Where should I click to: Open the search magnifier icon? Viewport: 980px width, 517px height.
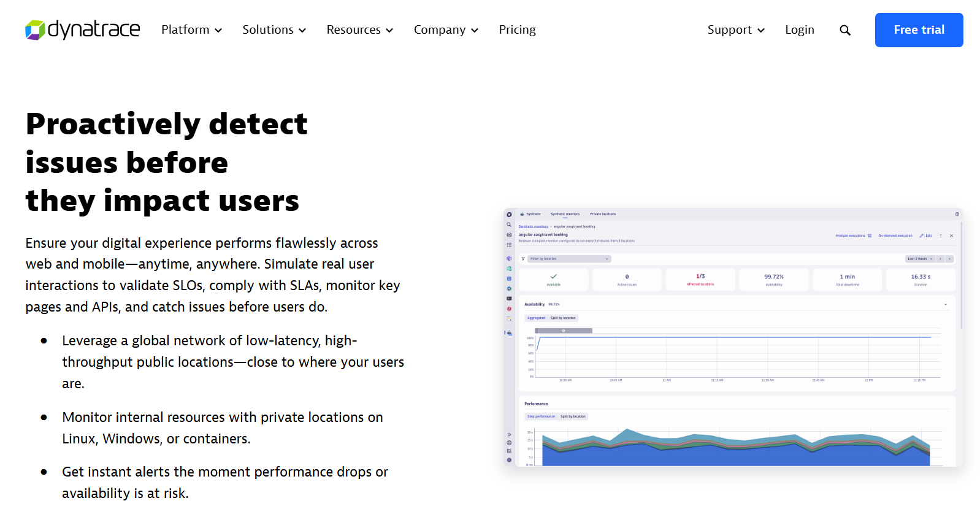pyautogui.click(x=845, y=30)
